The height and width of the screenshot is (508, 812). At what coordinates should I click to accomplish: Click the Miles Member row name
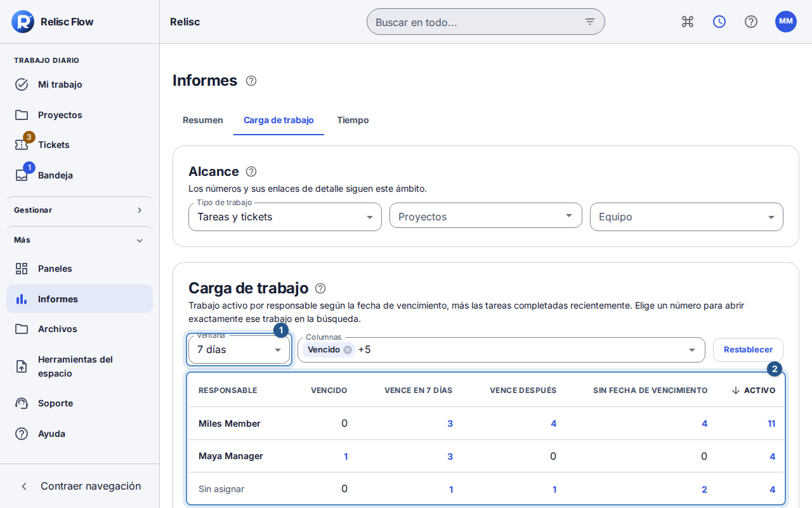coord(230,424)
